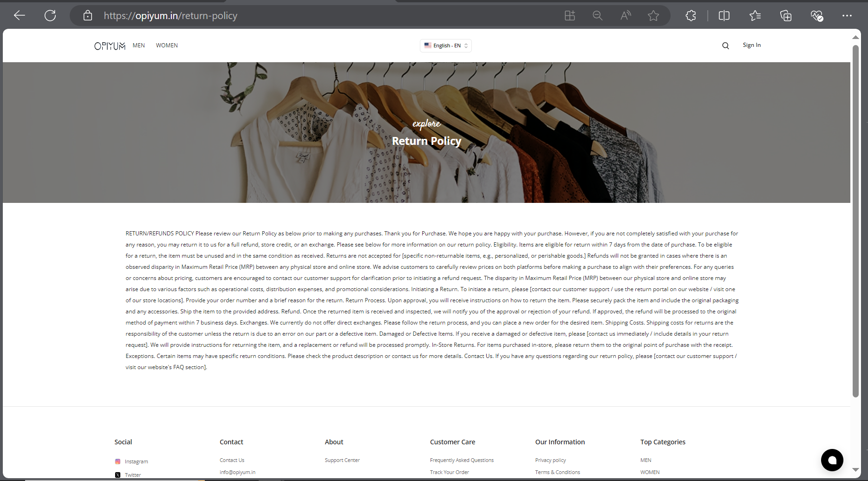Viewport: 868px width, 481px height.
Task: Click the Social footer heading
Action: 123,442
